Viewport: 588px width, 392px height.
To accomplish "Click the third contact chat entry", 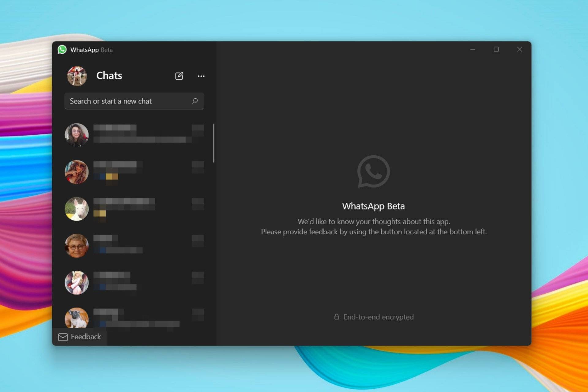I will (134, 208).
